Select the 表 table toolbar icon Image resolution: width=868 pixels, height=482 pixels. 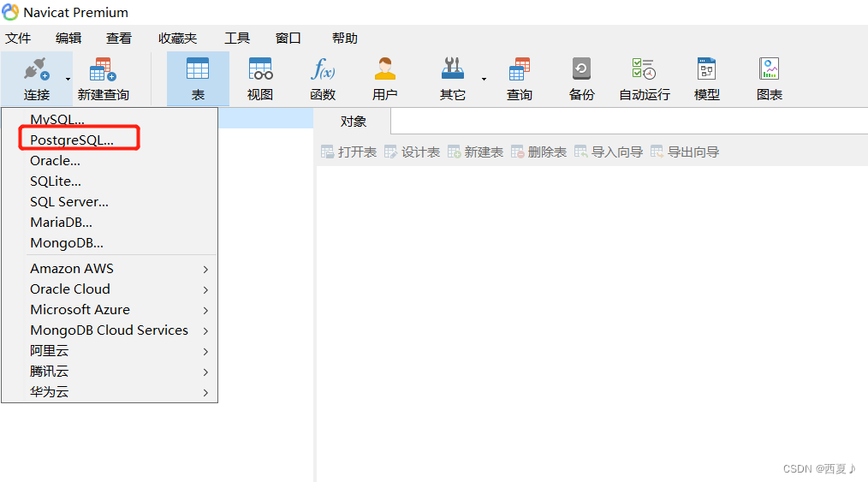(198, 69)
